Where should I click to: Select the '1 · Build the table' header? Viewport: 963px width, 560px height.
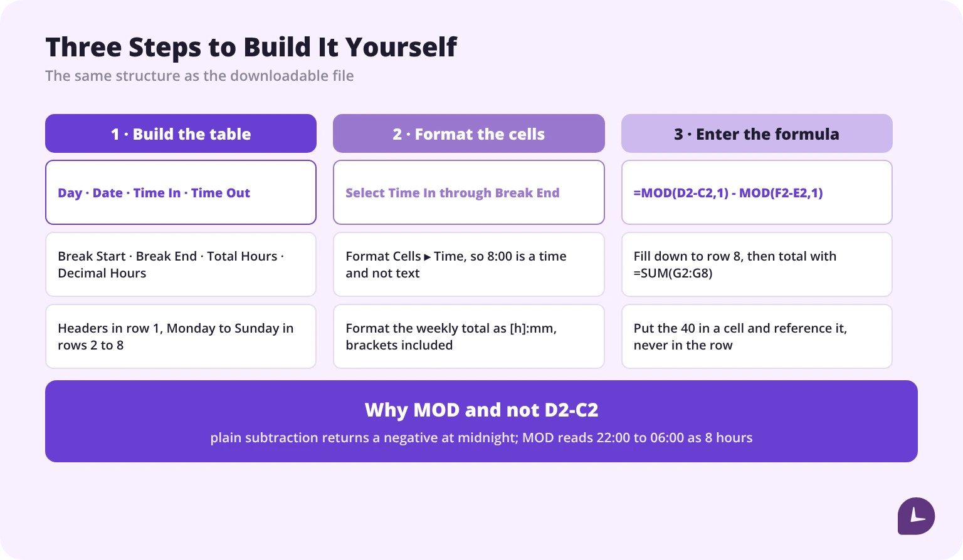pyautogui.click(x=181, y=133)
